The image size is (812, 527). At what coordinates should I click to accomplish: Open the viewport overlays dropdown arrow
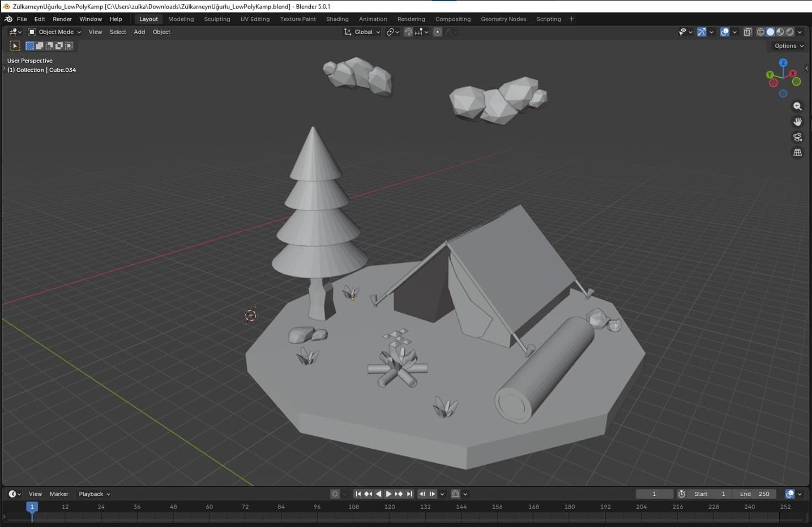click(734, 32)
